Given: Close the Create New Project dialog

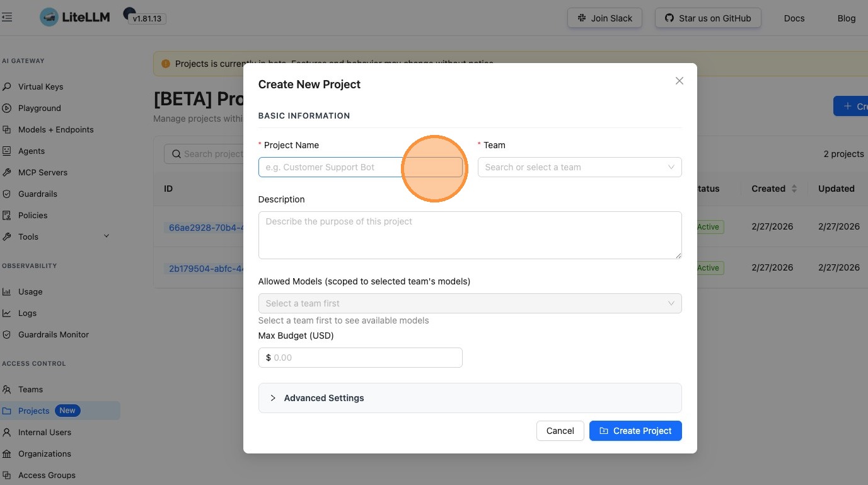Looking at the screenshot, I should point(679,81).
